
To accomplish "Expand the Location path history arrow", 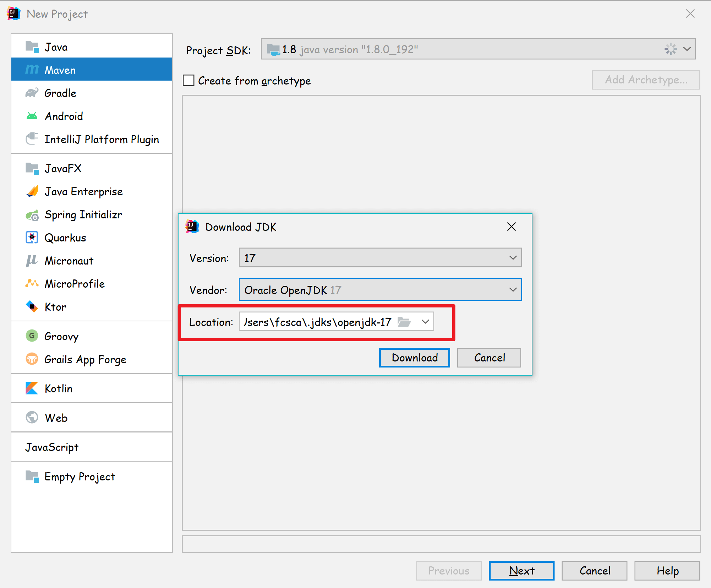I will 425,322.
